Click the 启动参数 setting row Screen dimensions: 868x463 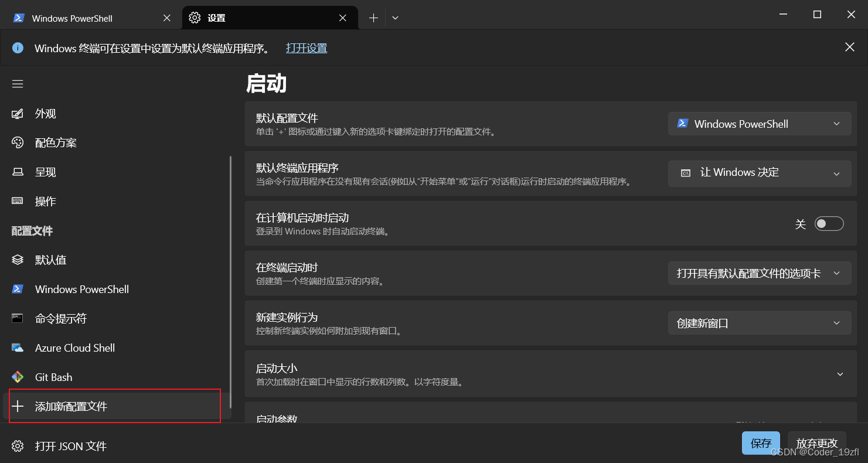(551, 413)
